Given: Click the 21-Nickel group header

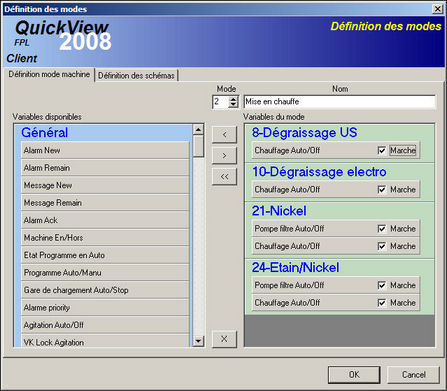Looking at the screenshot, I should point(279,211).
